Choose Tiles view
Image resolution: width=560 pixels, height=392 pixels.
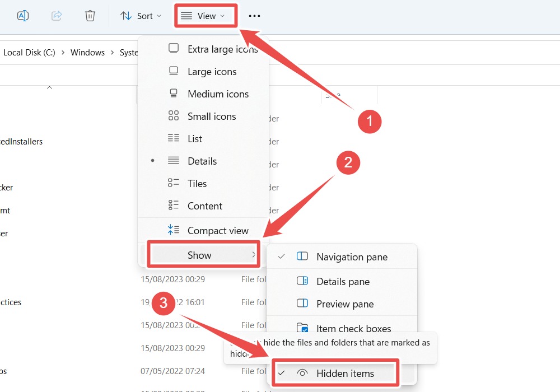197,183
